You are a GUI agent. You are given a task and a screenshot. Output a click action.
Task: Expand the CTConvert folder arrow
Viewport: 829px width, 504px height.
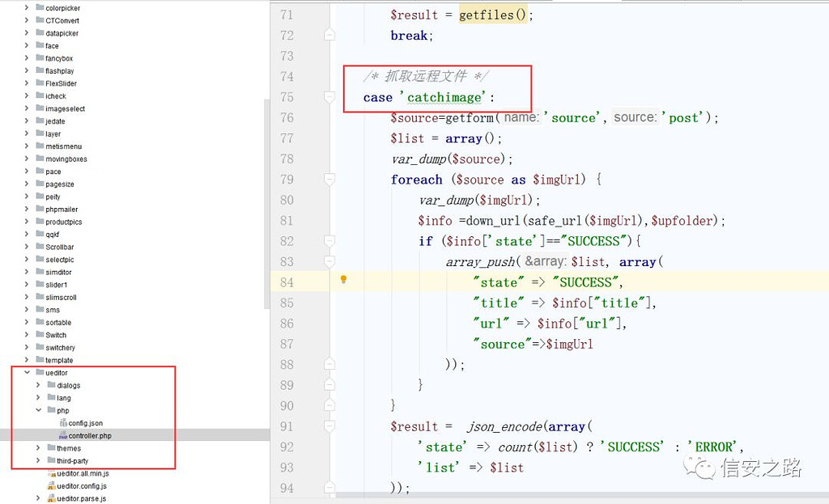27,20
